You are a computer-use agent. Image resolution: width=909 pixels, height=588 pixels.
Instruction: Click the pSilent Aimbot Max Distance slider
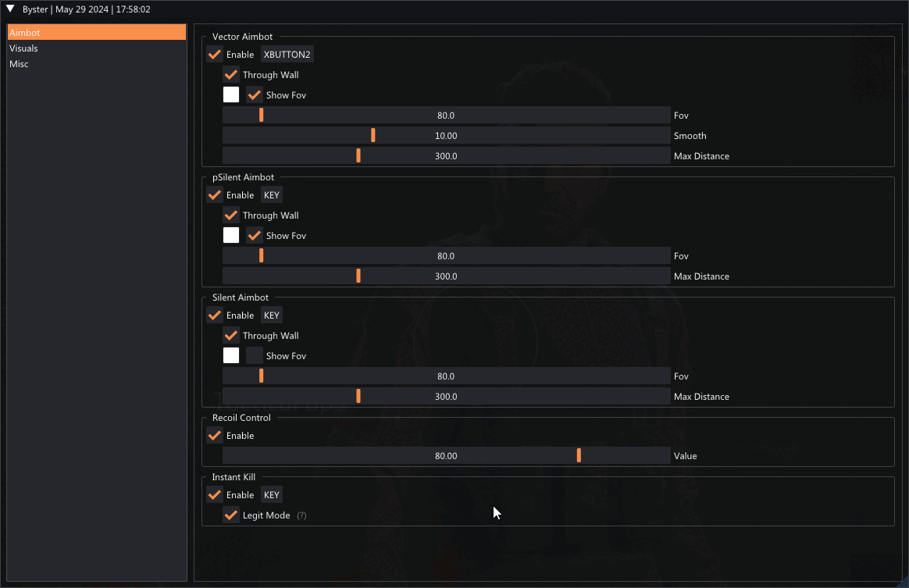[x=447, y=276]
